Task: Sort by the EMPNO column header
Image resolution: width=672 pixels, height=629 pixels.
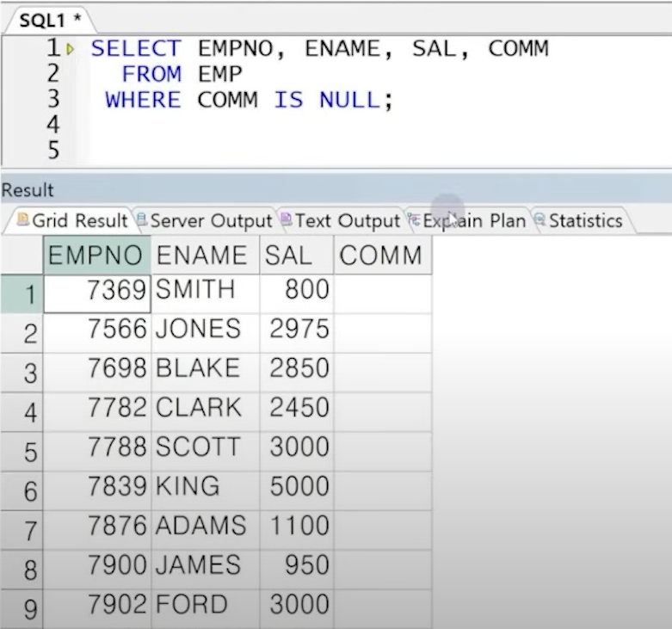Action: click(x=97, y=255)
